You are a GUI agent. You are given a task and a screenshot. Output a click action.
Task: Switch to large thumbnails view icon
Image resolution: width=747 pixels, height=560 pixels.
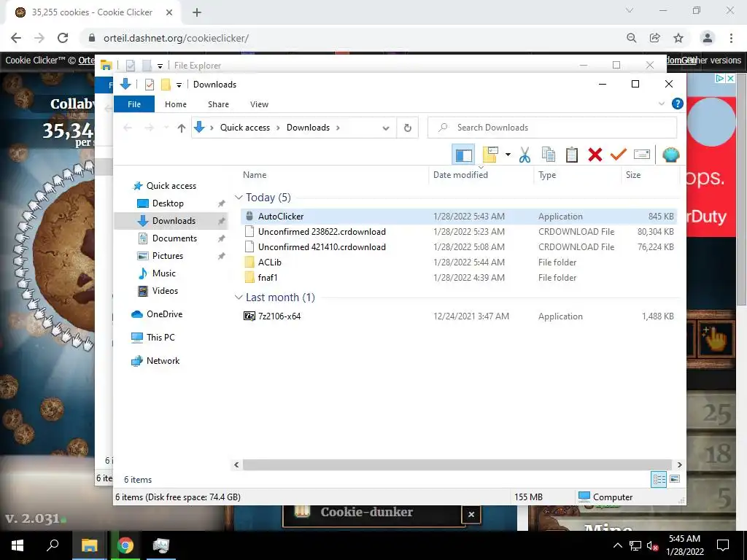tap(675, 480)
